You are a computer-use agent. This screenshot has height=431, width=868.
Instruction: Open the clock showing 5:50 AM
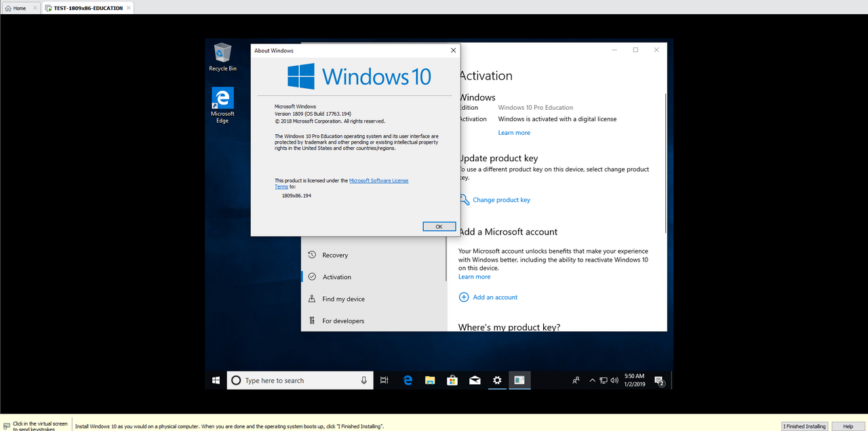pyautogui.click(x=635, y=380)
